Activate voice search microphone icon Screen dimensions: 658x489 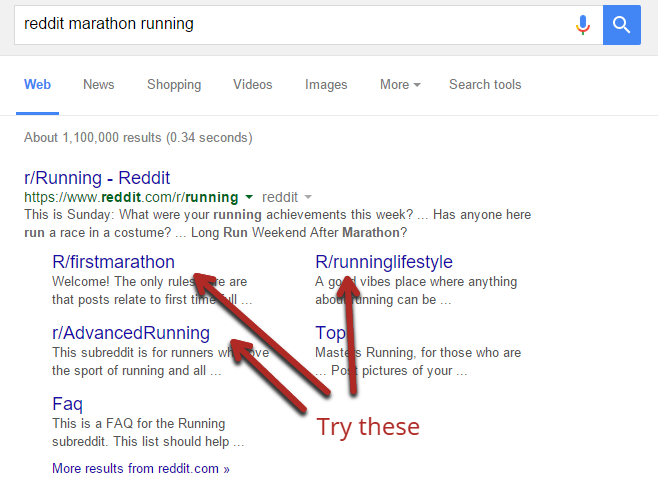click(582, 25)
